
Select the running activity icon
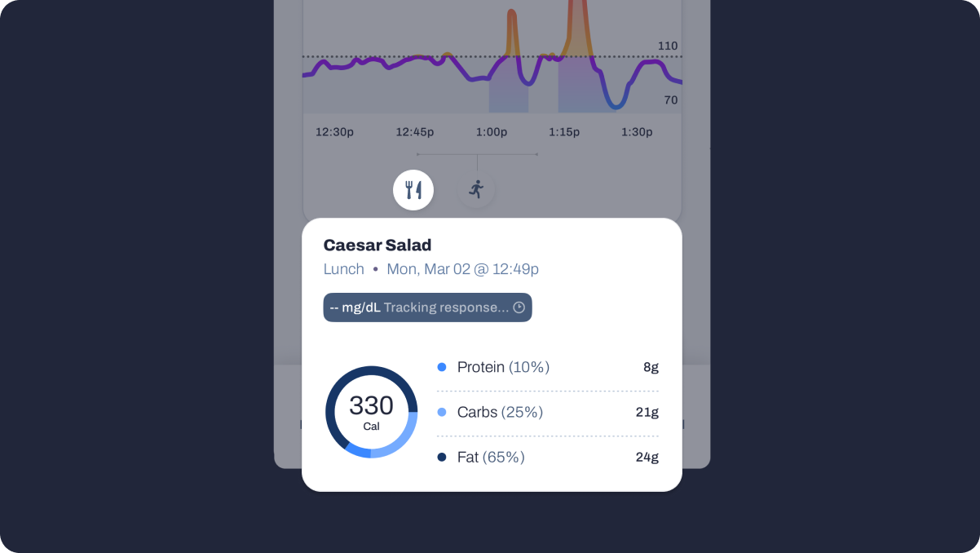point(476,190)
